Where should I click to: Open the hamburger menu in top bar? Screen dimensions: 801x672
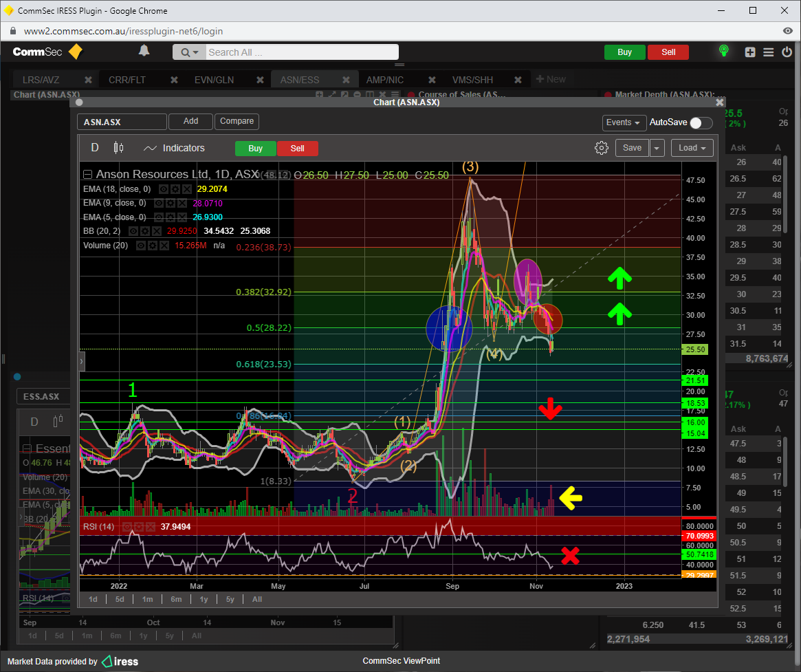click(x=768, y=52)
